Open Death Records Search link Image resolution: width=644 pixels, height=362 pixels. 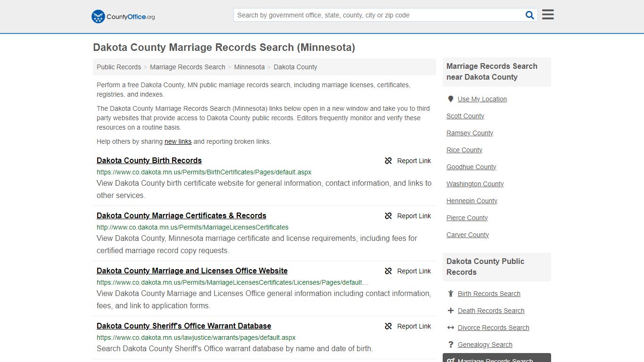[491, 311]
